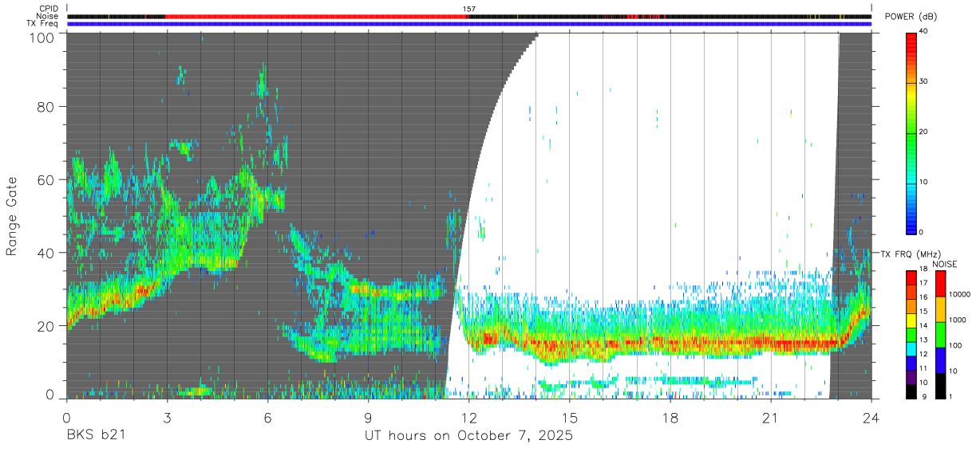Viewport: 980px width, 452px height.
Task: Click the CPID value '157'
Action: 469,9
